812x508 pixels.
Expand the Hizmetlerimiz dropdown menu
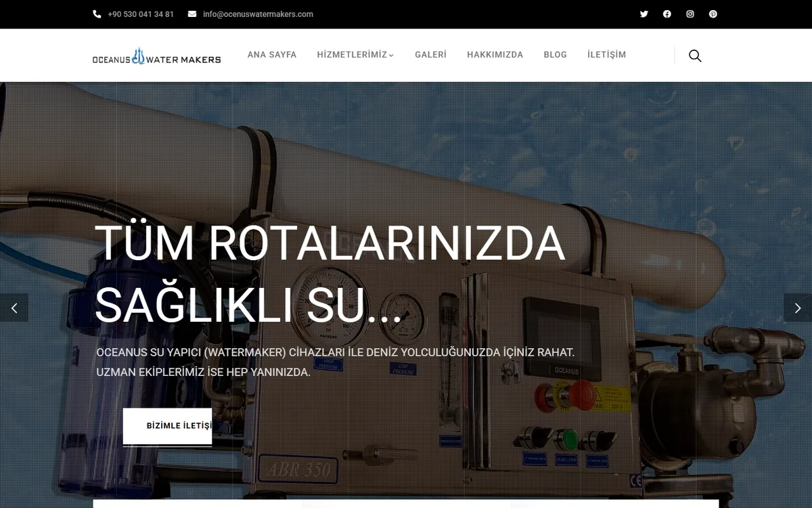click(355, 55)
